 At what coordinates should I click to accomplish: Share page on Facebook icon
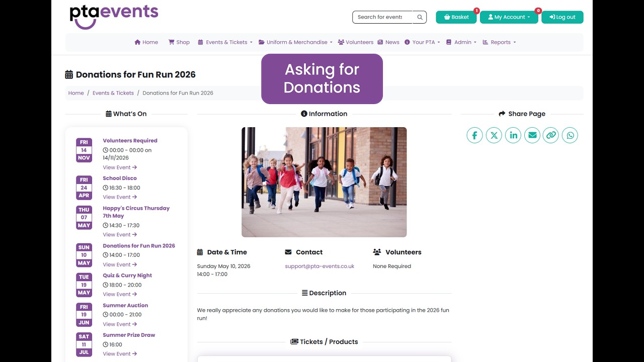(474, 135)
